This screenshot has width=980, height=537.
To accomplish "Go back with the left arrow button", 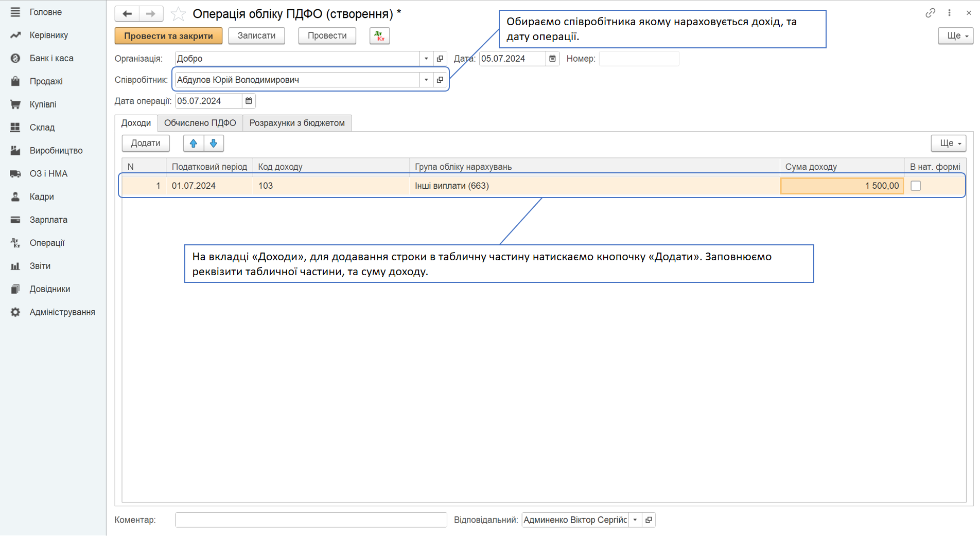I will (127, 13).
